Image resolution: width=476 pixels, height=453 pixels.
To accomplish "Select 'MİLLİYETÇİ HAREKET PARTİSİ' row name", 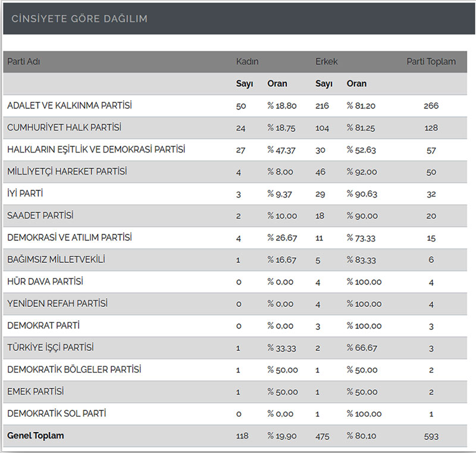I will click(x=67, y=171).
